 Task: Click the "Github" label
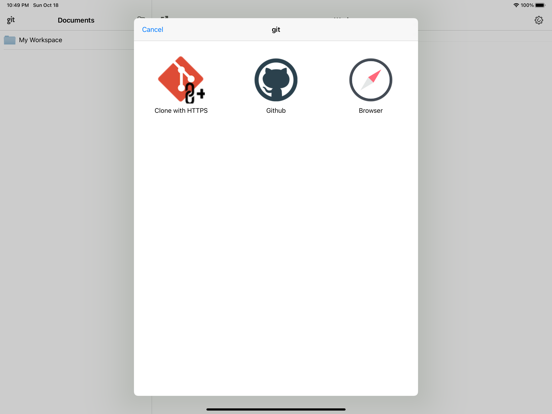(x=276, y=111)
